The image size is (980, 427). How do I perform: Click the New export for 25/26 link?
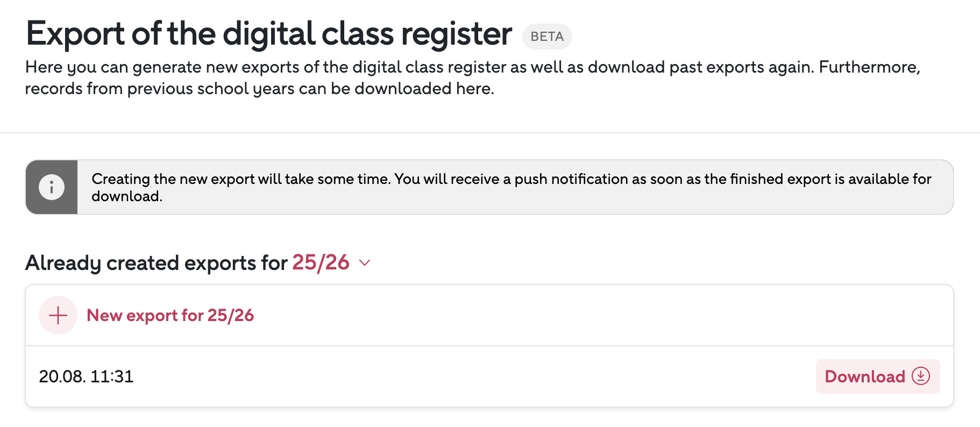tap(170, 315)
